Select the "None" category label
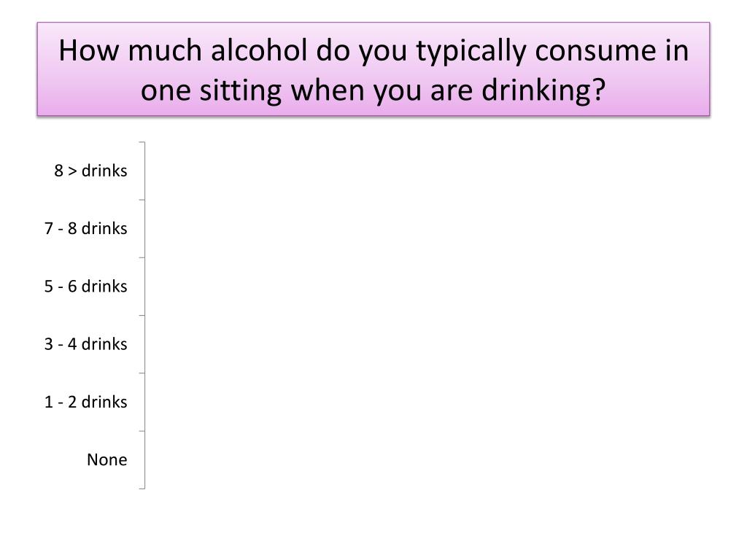Viewport: 747px width, 560px height. click(x=107, y=459)
